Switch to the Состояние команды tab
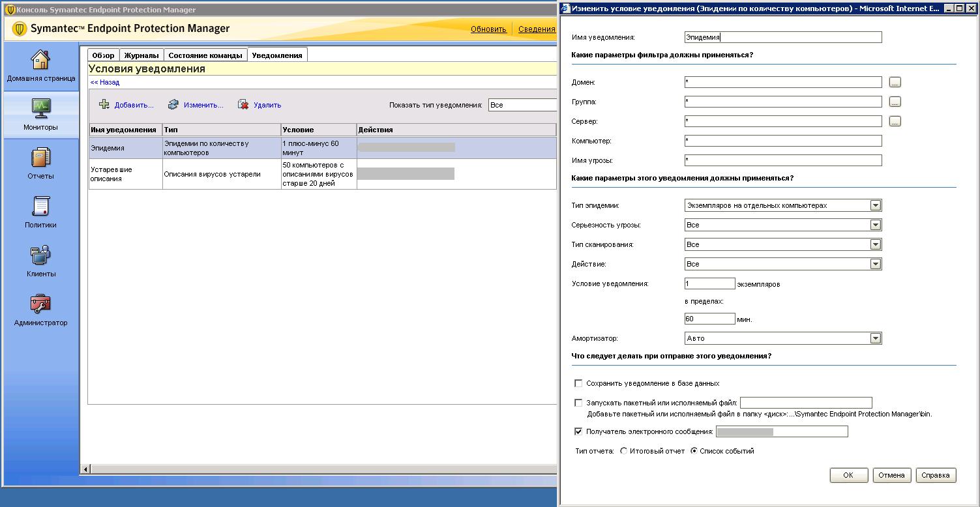This screenshot has height=507, width=980. click(x=205, y=55)
